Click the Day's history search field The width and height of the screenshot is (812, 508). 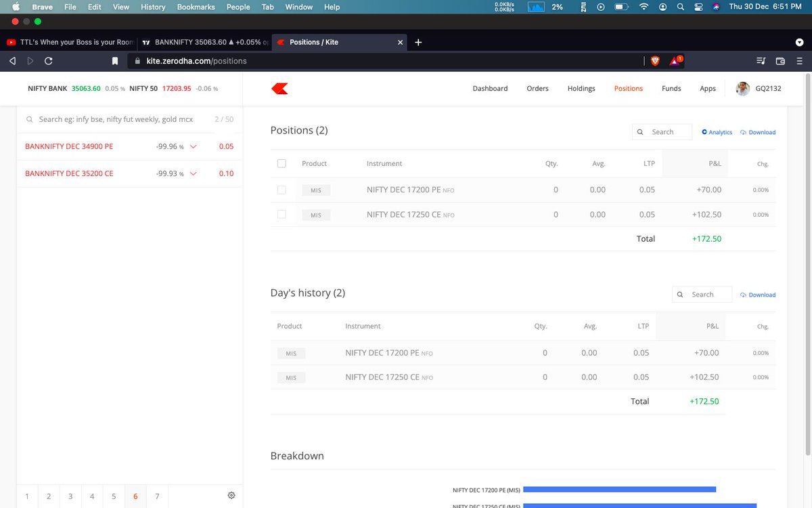[702, 295]
